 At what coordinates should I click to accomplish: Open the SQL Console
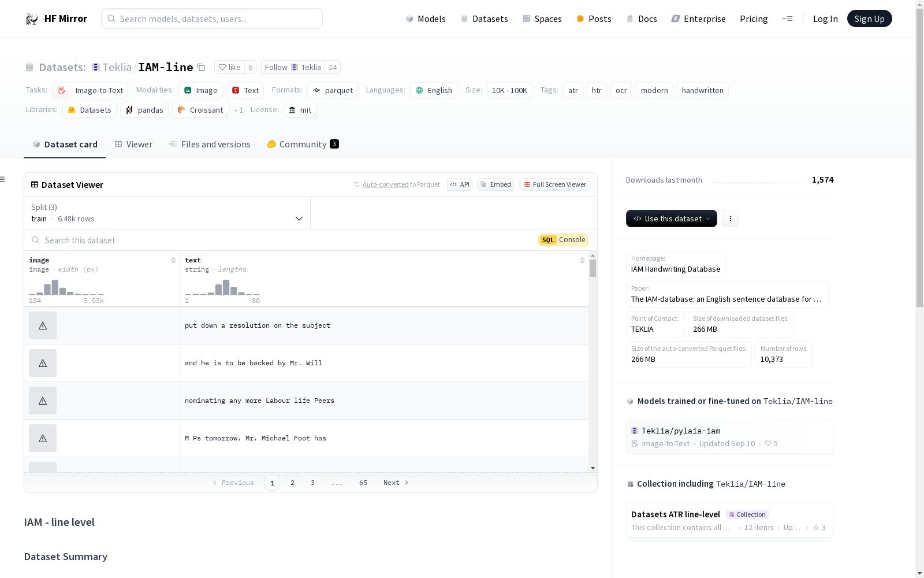coord(563,240)
